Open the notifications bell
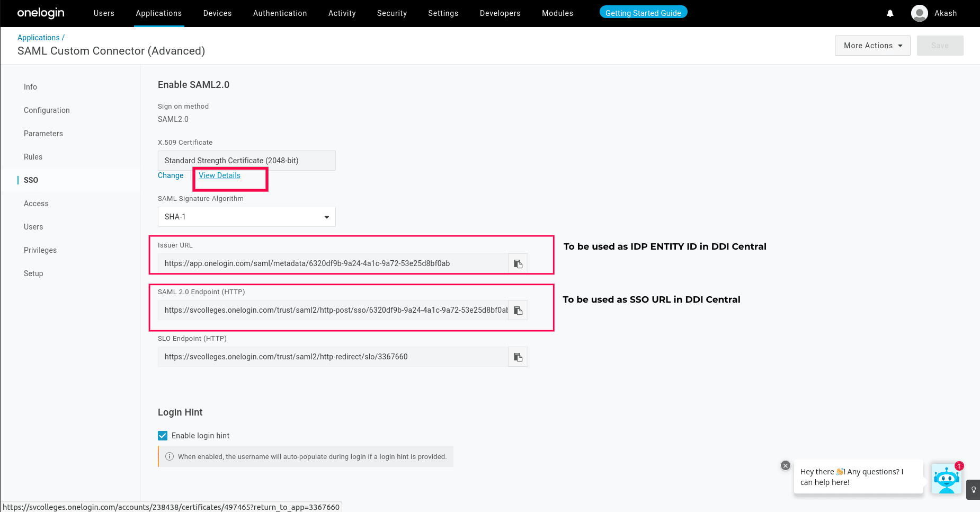The width and height of the screenshot is (980, 512). pos(890,13)
